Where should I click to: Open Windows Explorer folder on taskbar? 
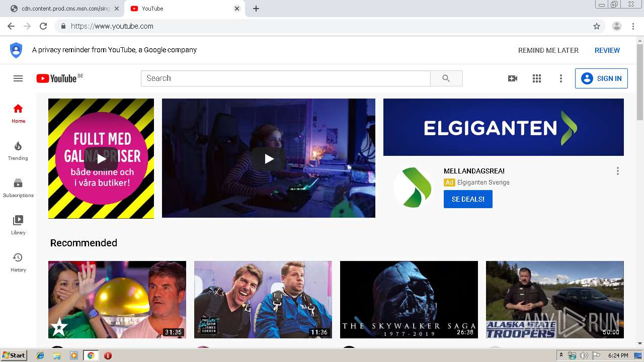(x=57, y=355)
